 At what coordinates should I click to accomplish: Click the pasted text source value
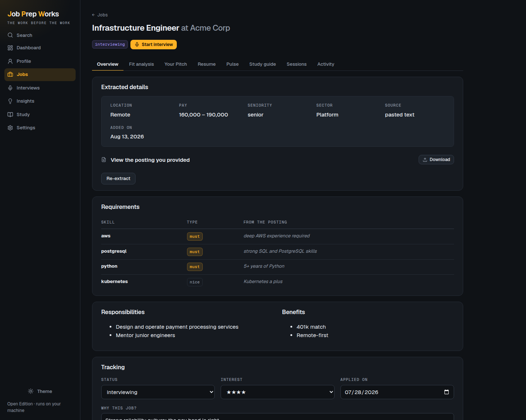(400, 115)
